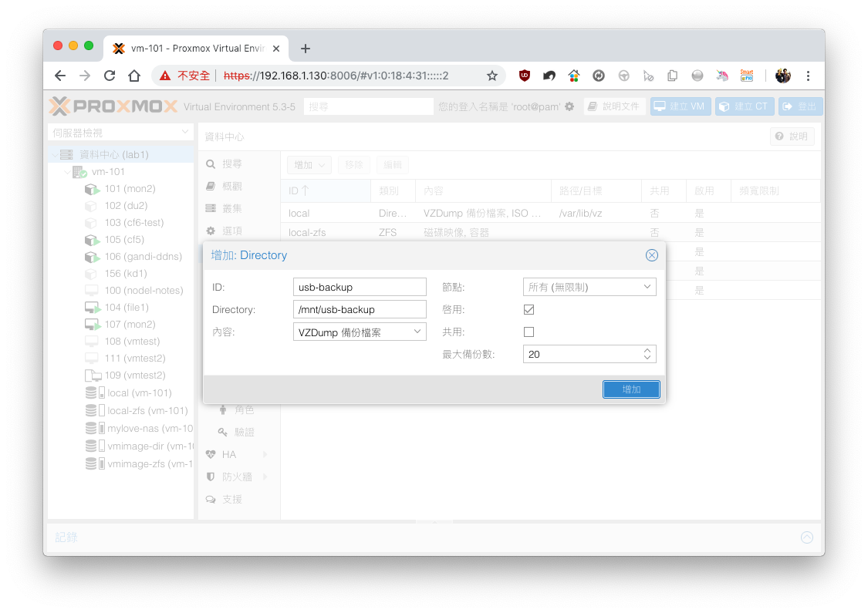Increase max backups with up spinner arrow
This screenshot has height=613, width=868.
[x=647, y=350]
